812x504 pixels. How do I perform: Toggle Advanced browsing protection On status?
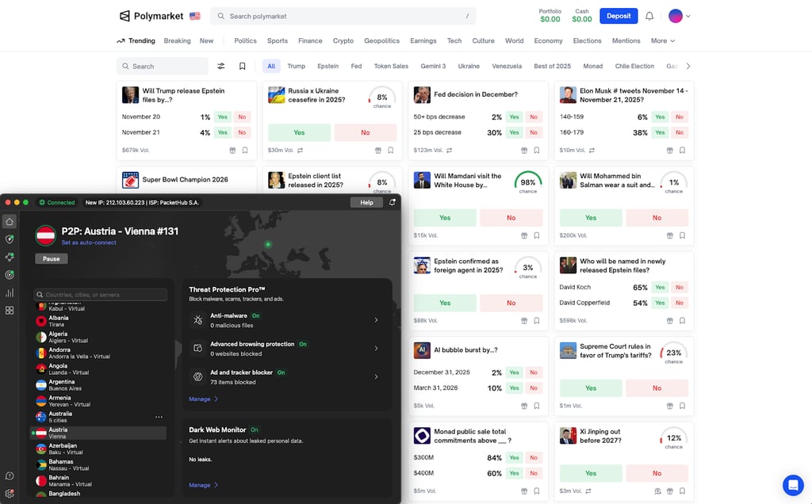[x=303, y=344]
